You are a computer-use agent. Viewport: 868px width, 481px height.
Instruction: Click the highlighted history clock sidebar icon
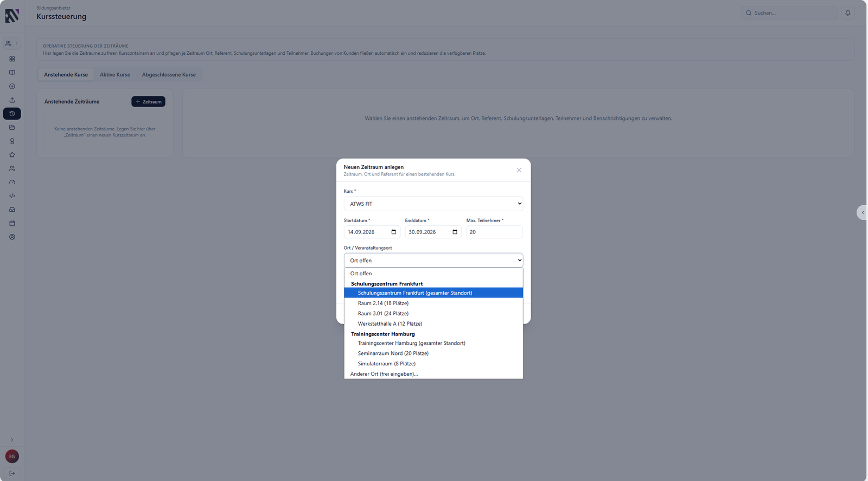point(12,113)
